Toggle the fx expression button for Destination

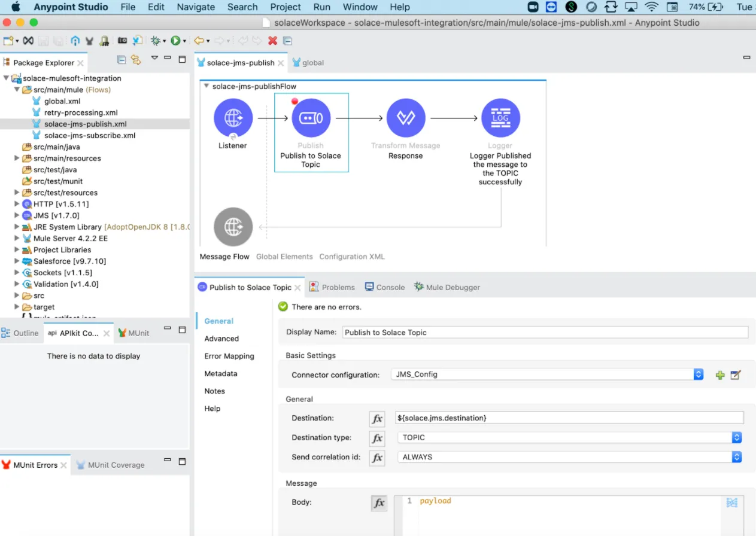pos(377,418)
